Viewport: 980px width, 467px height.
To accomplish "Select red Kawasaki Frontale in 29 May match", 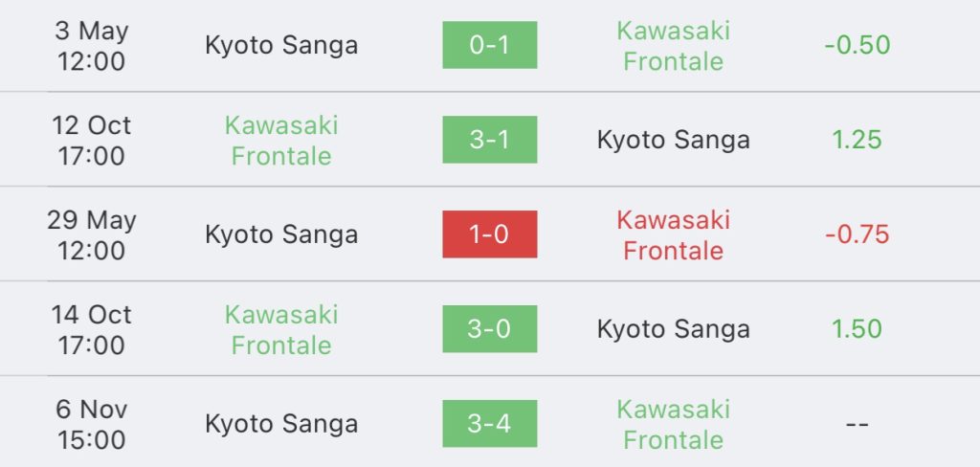I will coord(673,235).
